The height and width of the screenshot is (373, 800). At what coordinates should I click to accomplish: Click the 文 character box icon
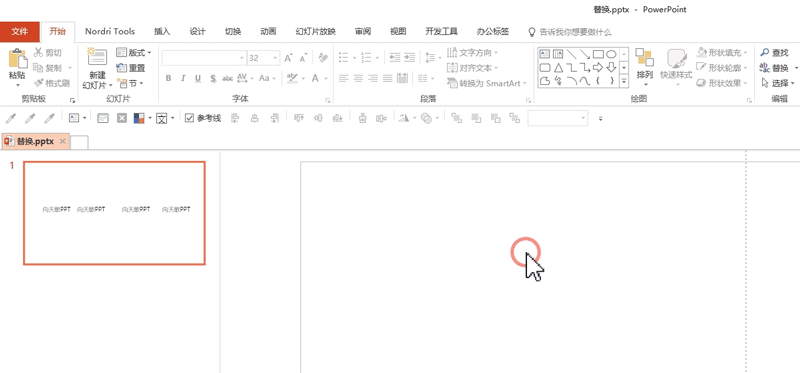pyautogui.click(x=162, y=118)
